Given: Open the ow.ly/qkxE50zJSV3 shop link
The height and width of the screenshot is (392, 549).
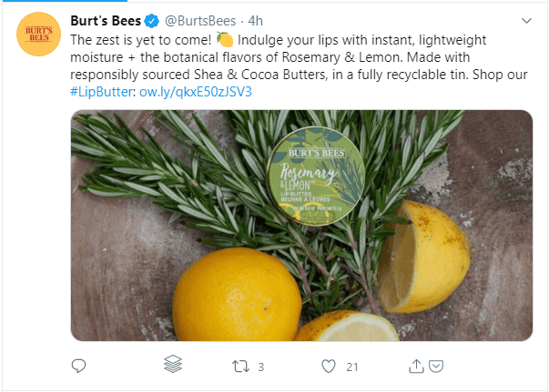Looking at the screenshot, I should (x=196, y=92).
